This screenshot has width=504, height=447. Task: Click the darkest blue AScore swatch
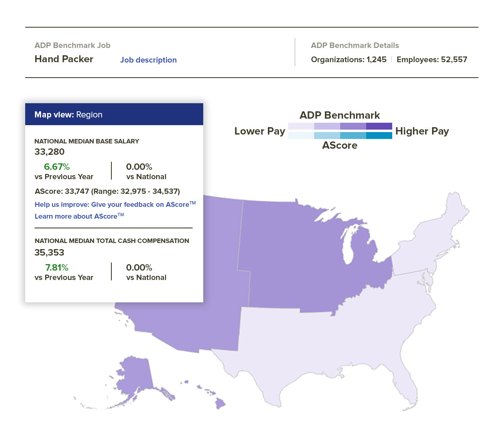[379, 135]
